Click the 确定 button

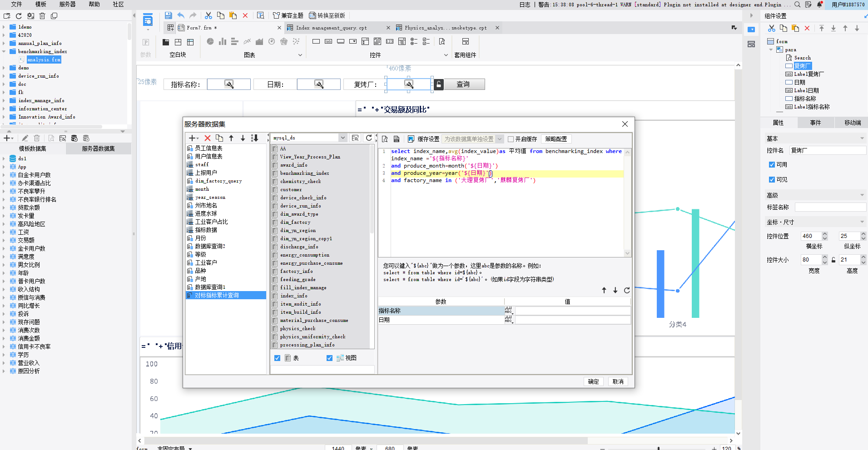[x=593, y=381]
